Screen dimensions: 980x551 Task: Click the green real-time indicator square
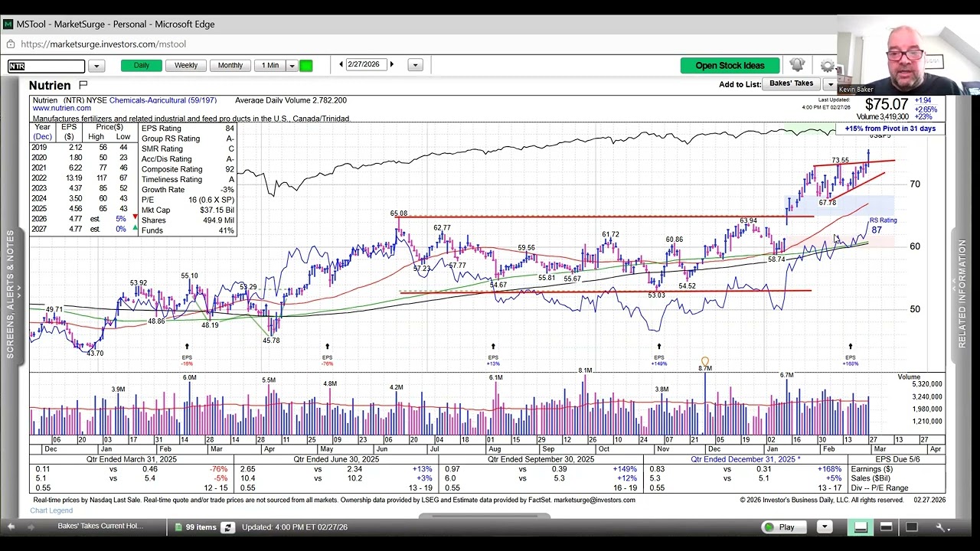point(305,66)
